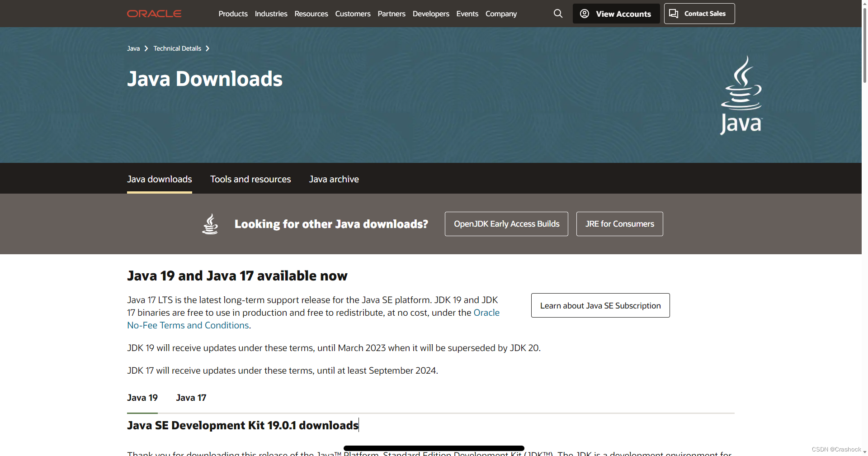The width and height of the screenshot is (868, 456).
Task: Open the Resources menu
Action: click(x=311, y=14)
